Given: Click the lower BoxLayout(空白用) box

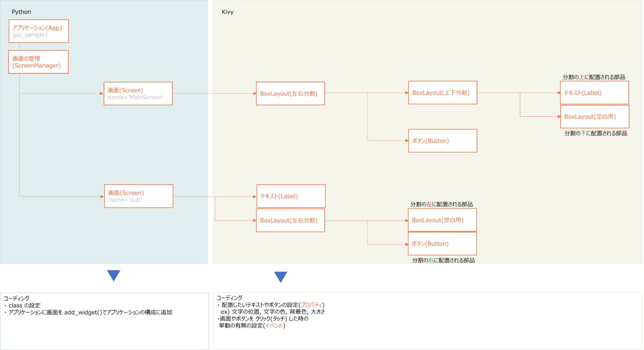Looking at the screenshot, I should [x=442, y=220].
